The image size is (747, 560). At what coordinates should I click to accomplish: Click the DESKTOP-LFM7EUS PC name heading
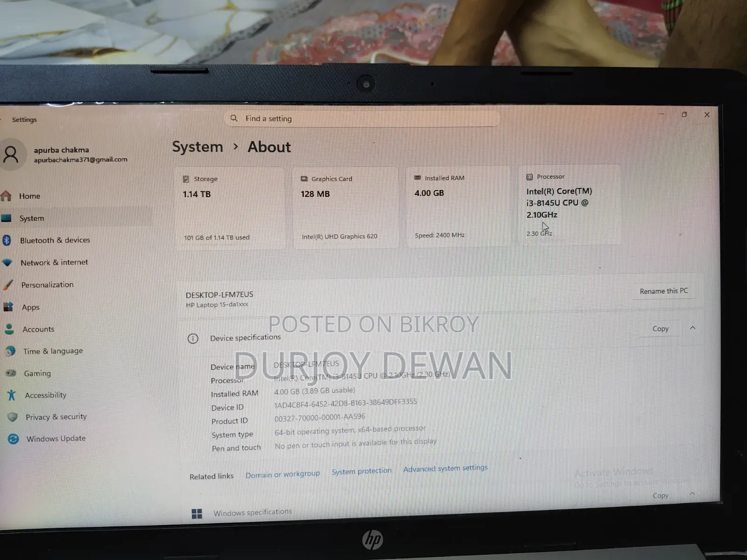[x=219, y=294]
